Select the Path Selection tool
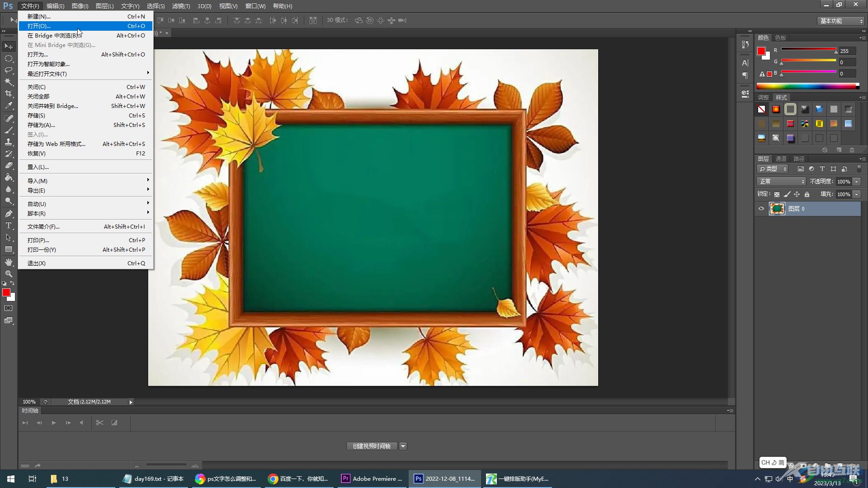The image size is (868, 488). click(x=9, y=237)
